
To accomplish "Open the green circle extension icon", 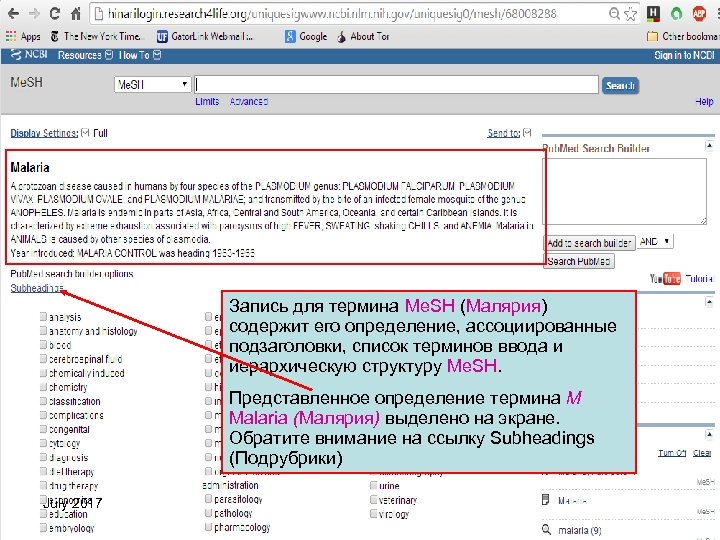I will click(x=676, y=14).
